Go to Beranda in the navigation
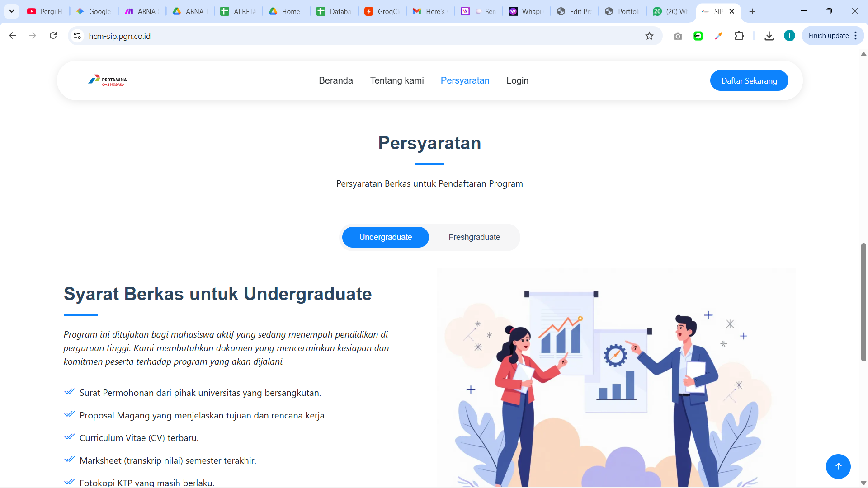868x488 pixels. (x=336, y=80)
